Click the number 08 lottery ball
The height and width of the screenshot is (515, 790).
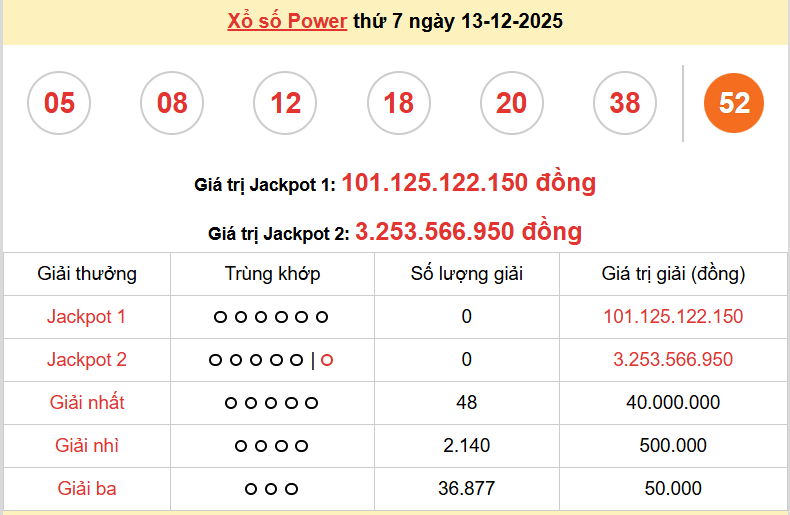tap(172, 103)
